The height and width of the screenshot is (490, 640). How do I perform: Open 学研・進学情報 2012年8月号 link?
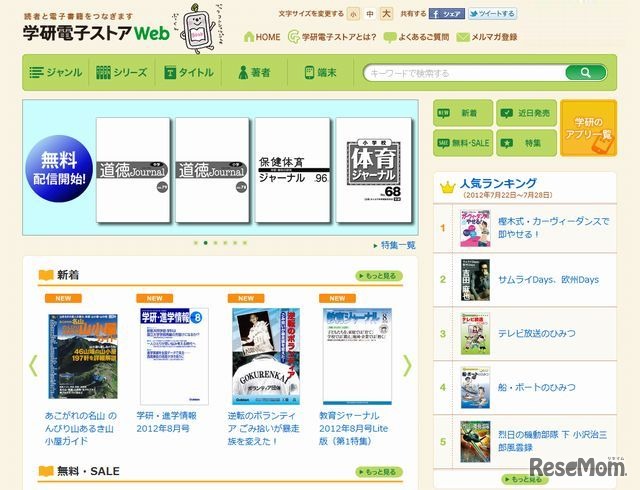pos(167,422)
